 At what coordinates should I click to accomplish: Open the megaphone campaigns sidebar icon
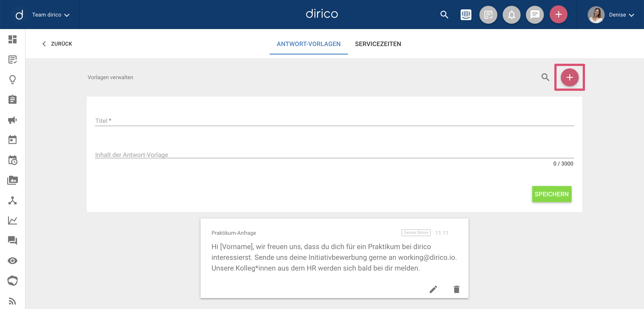13,120
